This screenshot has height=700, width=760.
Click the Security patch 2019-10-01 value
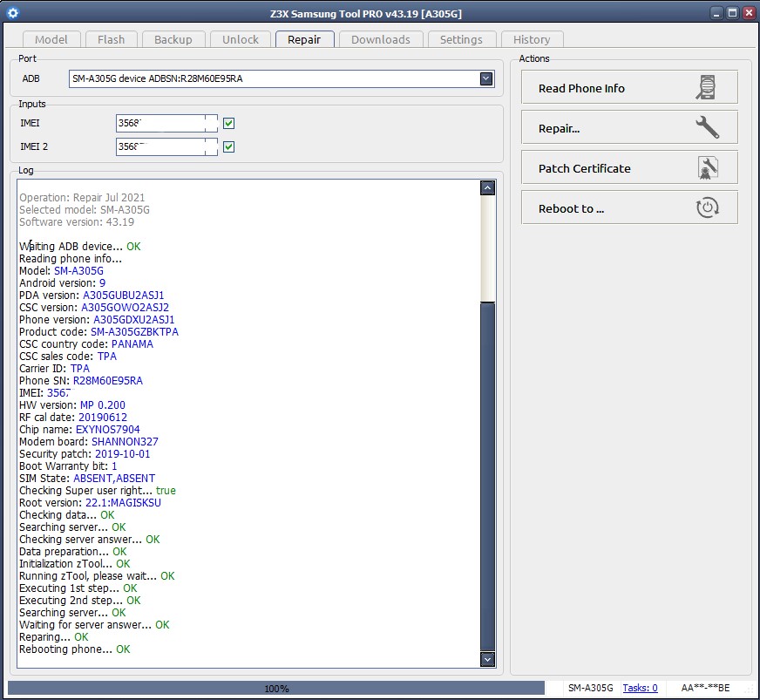123,454
